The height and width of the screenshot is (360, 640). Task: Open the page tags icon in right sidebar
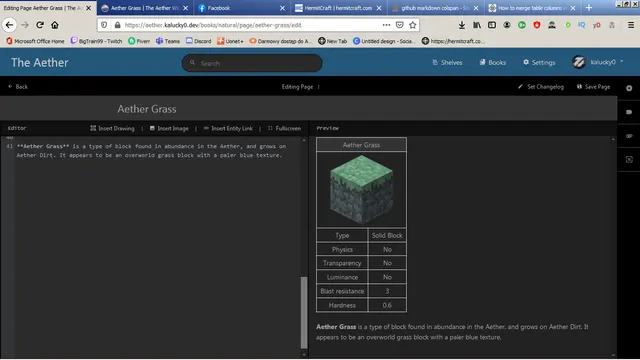(x=629, y=112)
